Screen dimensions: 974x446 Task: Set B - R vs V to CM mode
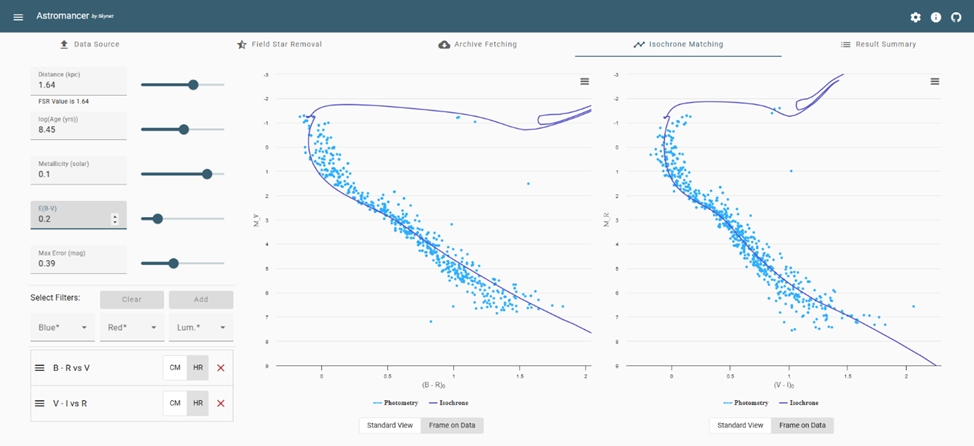[175, 368]
